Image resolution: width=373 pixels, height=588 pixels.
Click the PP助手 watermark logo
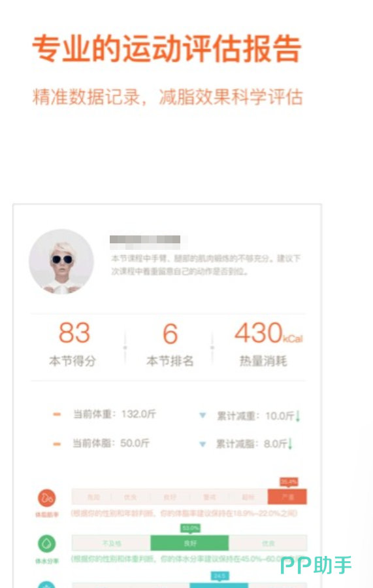coord(316,565)
